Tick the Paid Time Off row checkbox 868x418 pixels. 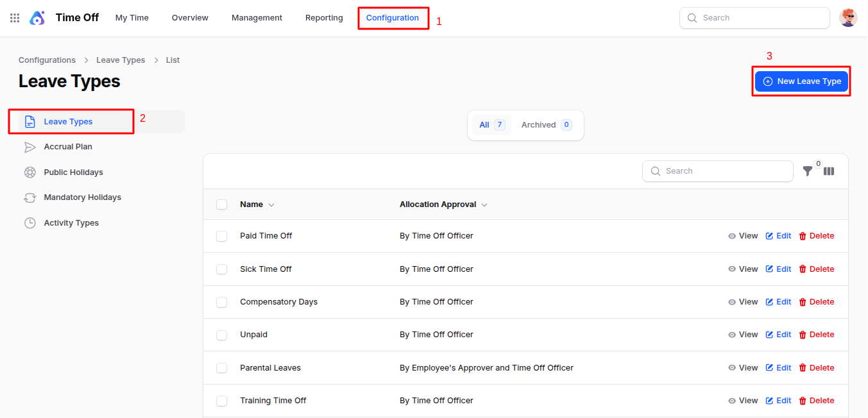point(222,236)
